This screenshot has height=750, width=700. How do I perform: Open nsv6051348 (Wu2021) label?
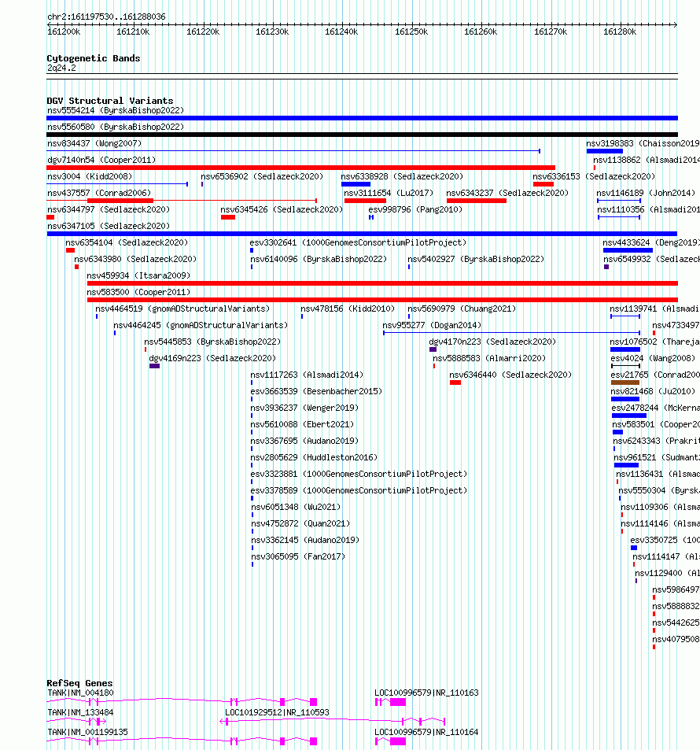[x=296, y=507]
